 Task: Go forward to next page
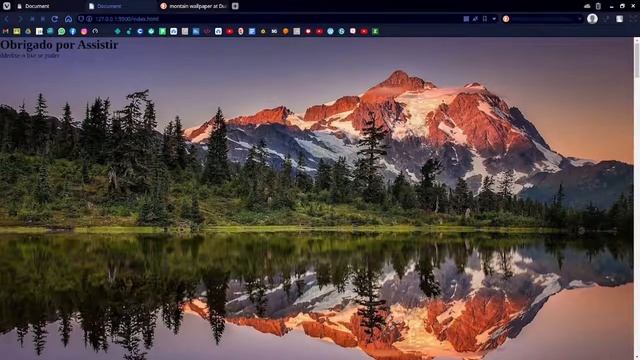click(x=19, y=19)
